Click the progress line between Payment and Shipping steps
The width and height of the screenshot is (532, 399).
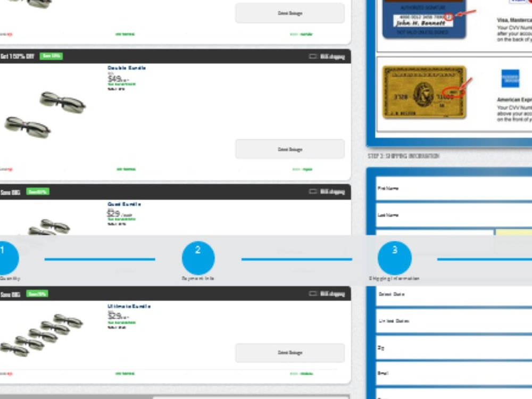pyautogui.click(x=296, y=260)
